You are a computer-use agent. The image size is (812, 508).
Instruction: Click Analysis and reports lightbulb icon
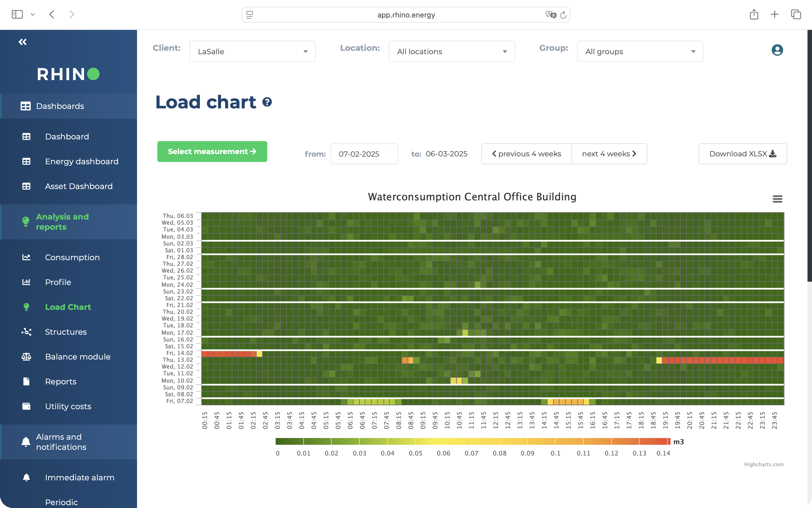[x=26, y=222]
